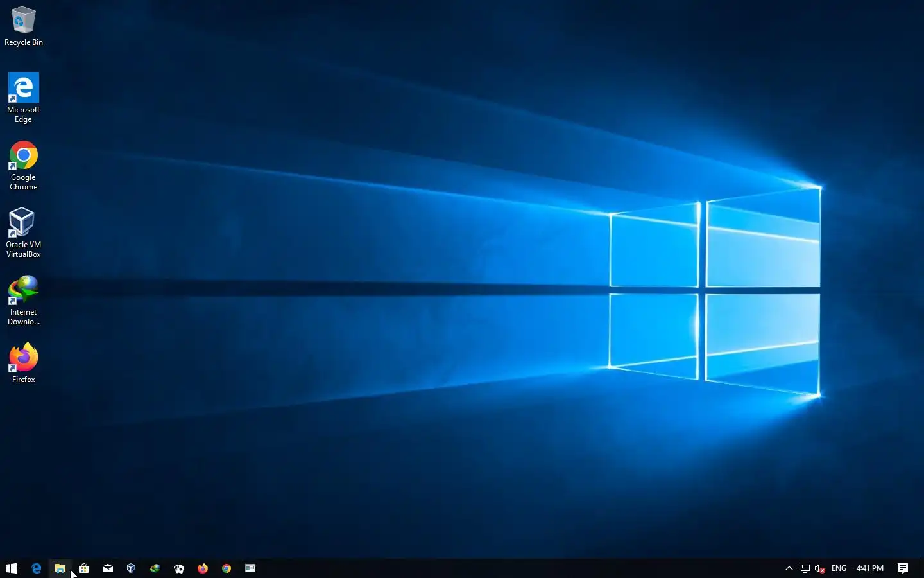924x578 pixels.
Task: Select the Microsoft Edge desktop shortcut
Action: click(x=24, y=98)
